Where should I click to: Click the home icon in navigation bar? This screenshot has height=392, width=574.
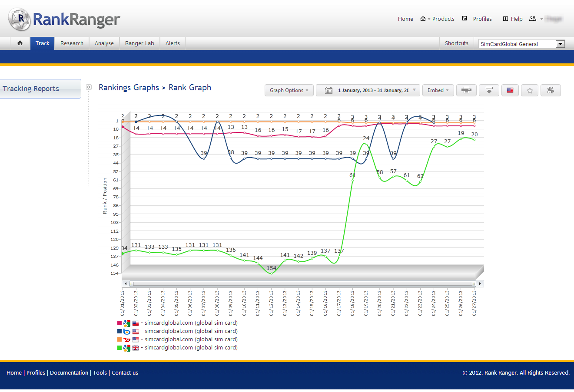(20, 43)
